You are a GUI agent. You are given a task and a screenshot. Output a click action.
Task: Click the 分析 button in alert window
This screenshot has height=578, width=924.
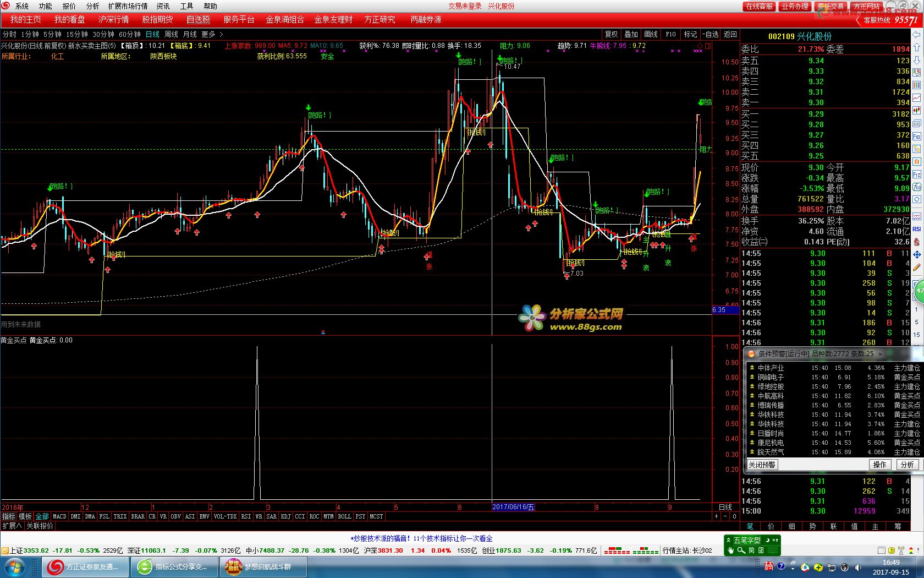click(908, 465)
